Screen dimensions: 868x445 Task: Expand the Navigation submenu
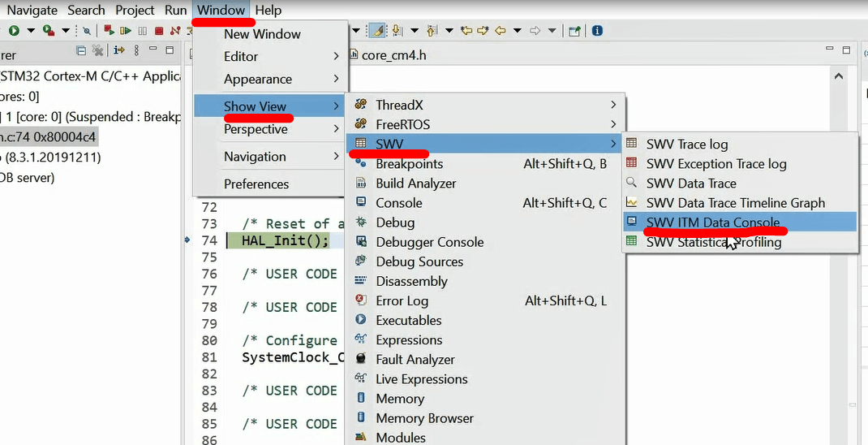[x=271, y=157]
